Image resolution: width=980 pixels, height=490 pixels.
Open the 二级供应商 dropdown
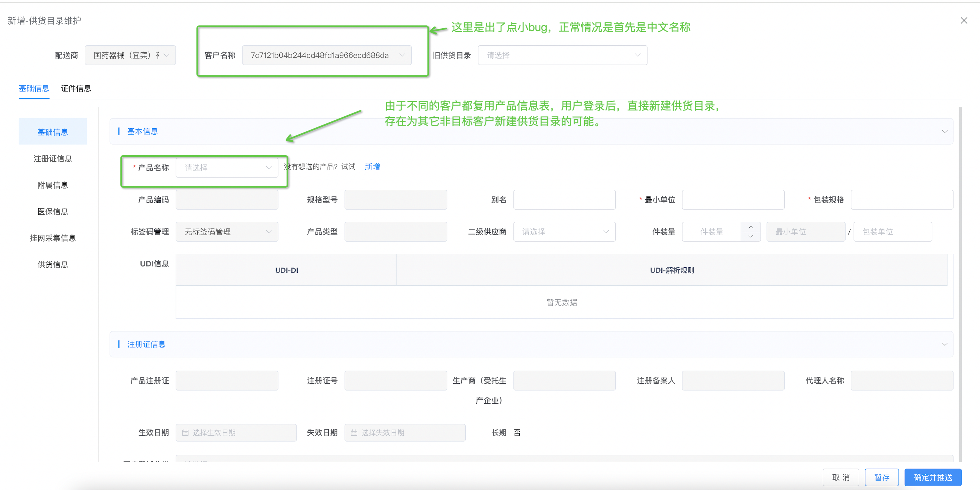point(564,232)
